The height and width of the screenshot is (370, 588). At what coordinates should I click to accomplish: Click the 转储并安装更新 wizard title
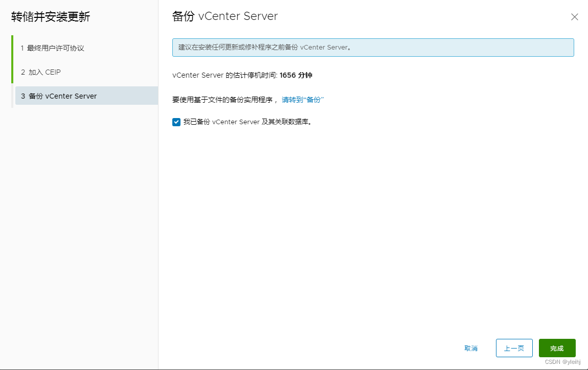[x=51, y=17]
